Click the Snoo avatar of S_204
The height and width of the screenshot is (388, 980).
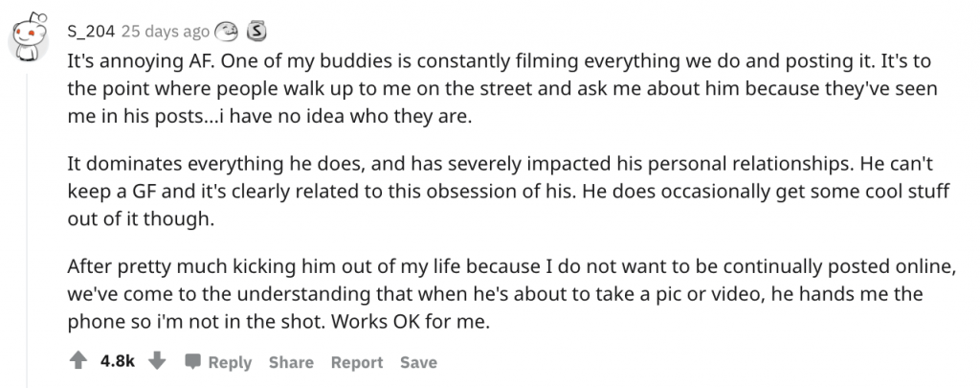[30, 35]
